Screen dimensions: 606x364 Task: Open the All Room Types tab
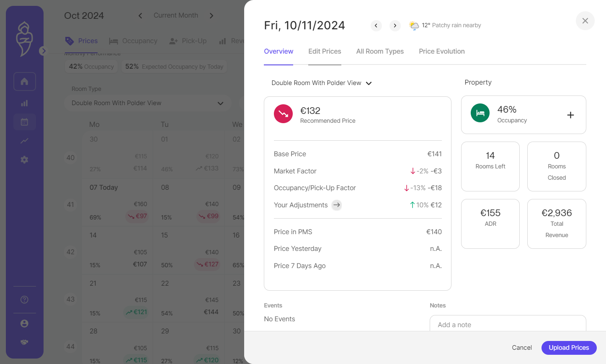(x=380, y=52)
